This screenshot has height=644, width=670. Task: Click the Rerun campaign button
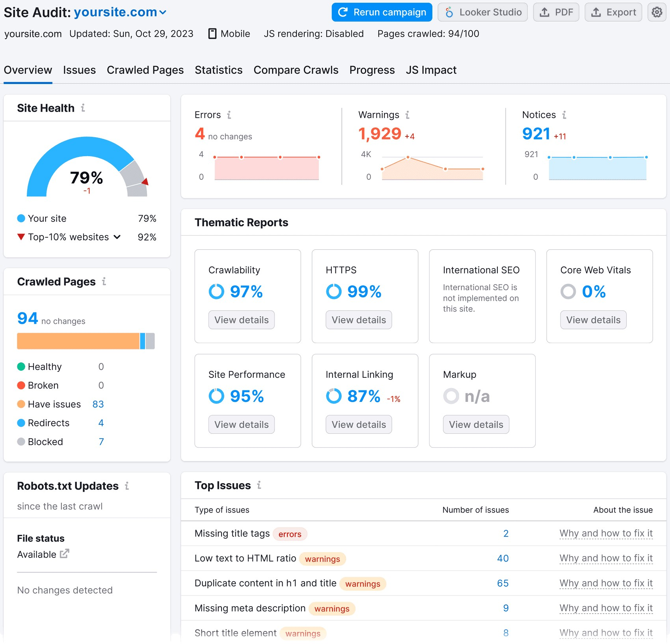pos(382,12)
